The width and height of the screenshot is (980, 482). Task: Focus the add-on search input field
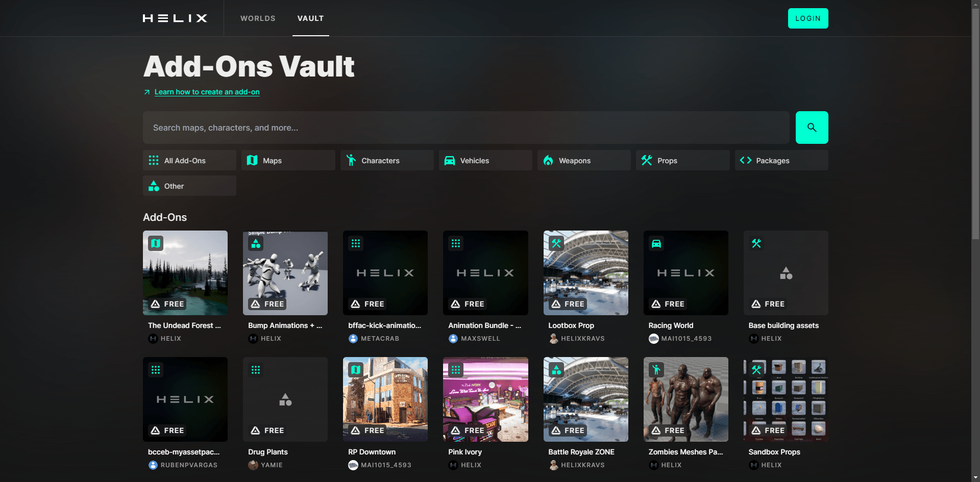click(465, 128)
